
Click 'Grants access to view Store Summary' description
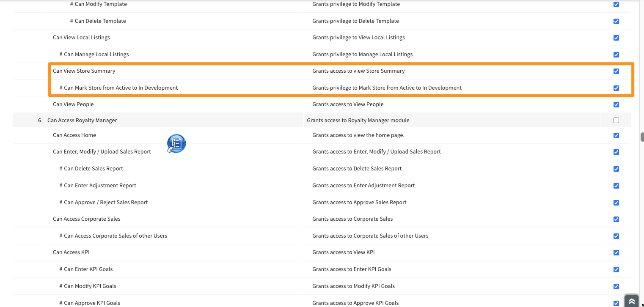click(358, 71)
